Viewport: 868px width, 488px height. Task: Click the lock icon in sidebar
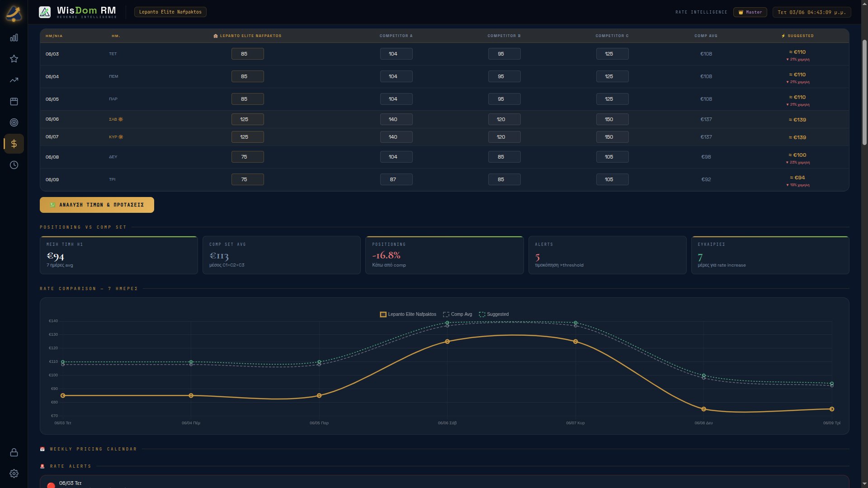point(14,452)
